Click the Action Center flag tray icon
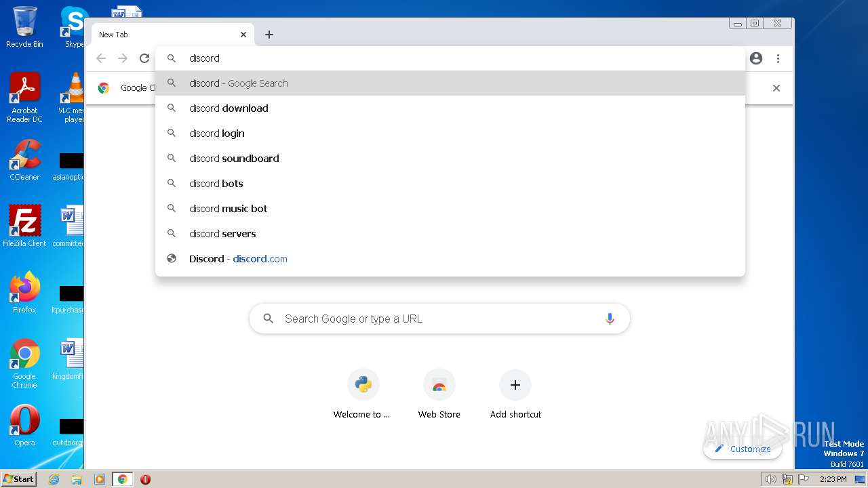The image size is (868, 488). pyautogui.click(x=804, y=479)
